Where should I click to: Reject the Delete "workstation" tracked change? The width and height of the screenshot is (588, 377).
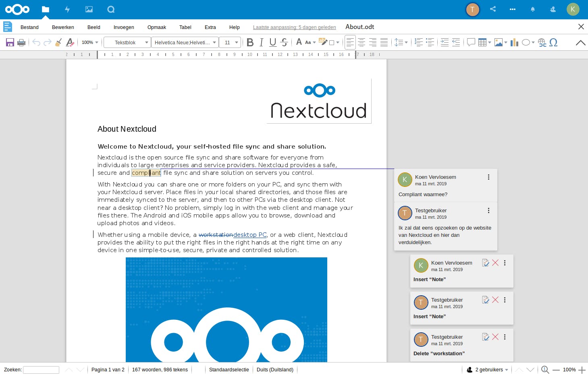[x=495, y=337]
